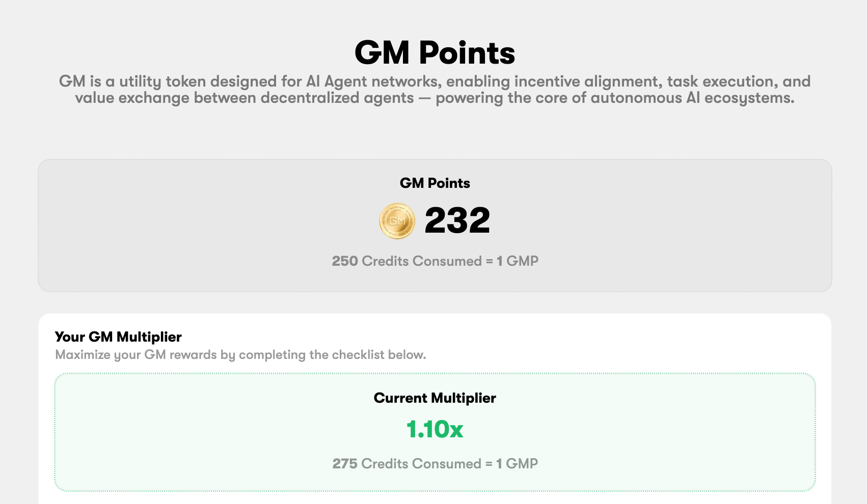Click the gold GM coin icon

[397, 221]
